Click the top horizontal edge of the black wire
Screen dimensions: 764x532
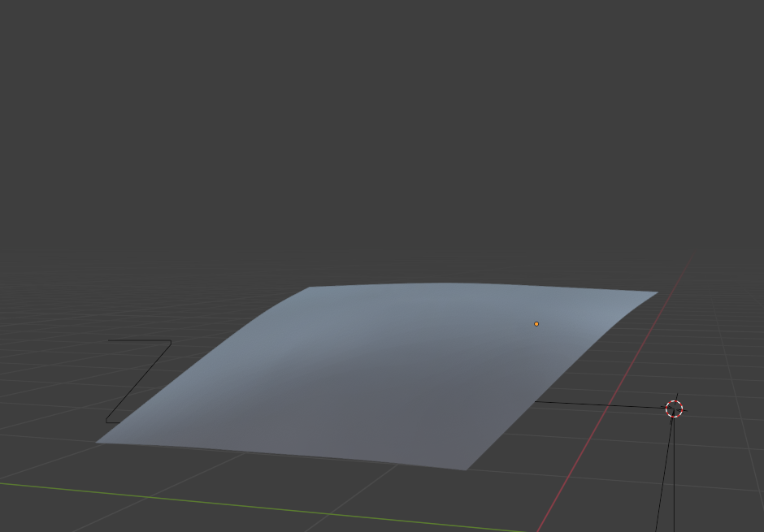tap(138, 341)
